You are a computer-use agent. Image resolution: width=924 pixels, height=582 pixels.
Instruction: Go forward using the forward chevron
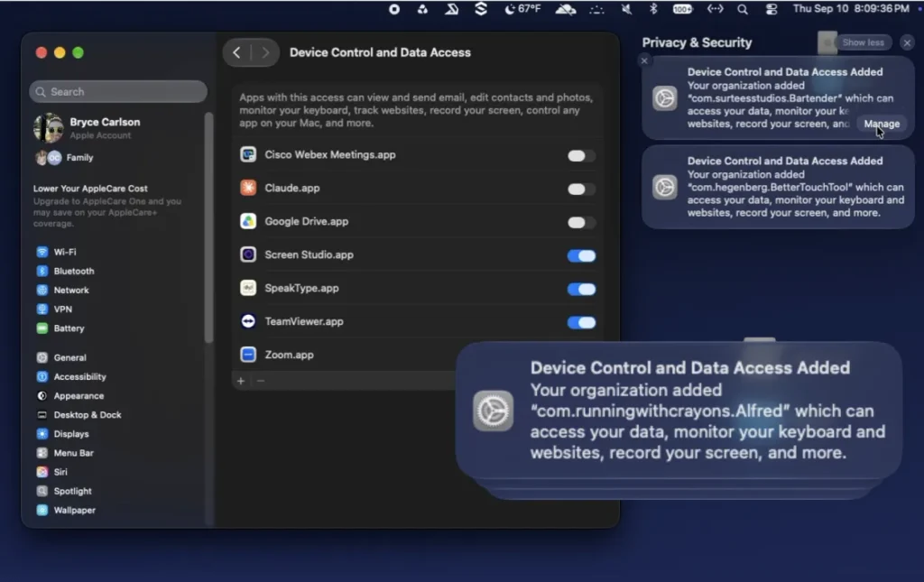point(264,52)
